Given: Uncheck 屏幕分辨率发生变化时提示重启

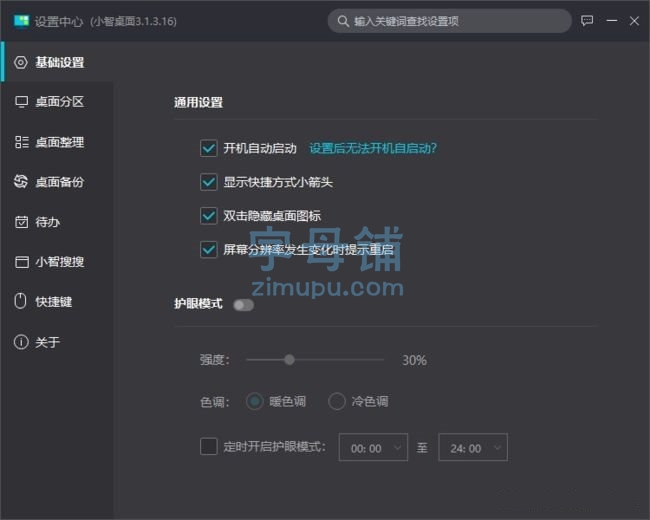Looking at the screenshot, I should (209, 250).
